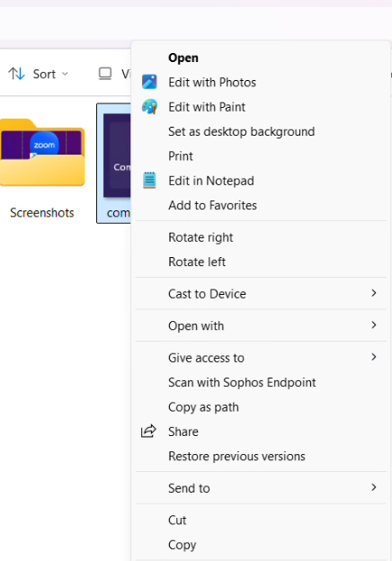Click the View layout icon in toolbar
This screenshot has width=392, height=561.
tap(105, 74)
